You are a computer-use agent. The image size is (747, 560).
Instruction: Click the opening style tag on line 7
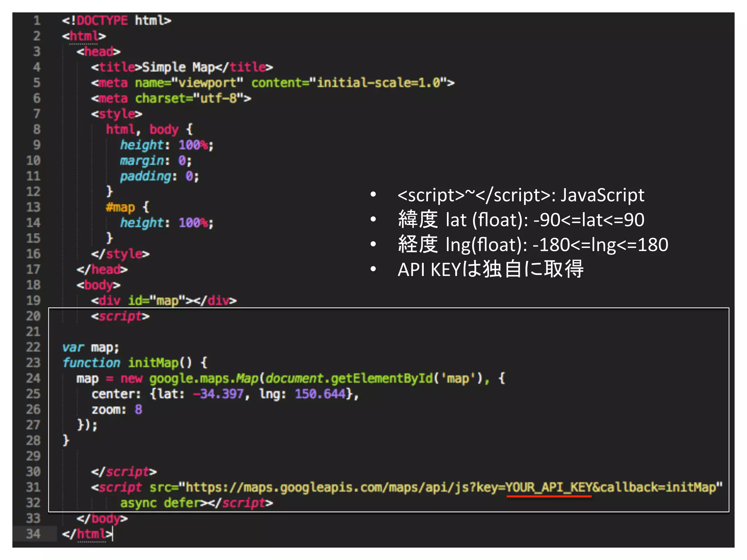pos(117,114)
